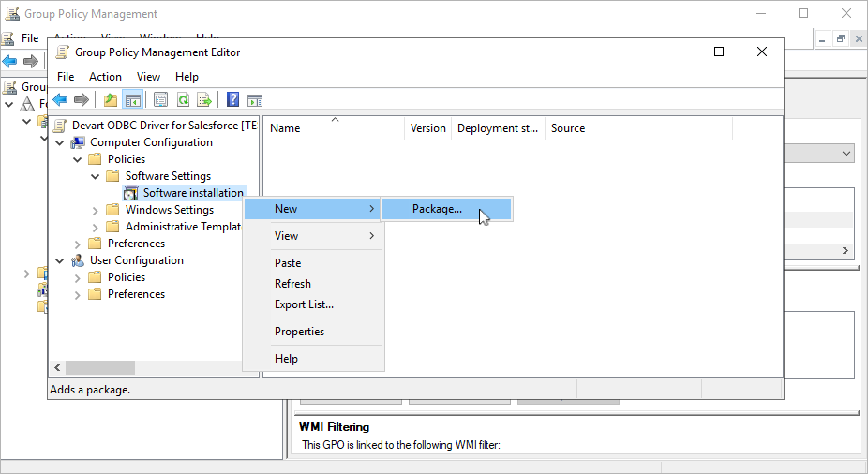Collapse Policies under Computer Configuration
The width and height of the screenshot is (868, 474).
coord(78,159)
